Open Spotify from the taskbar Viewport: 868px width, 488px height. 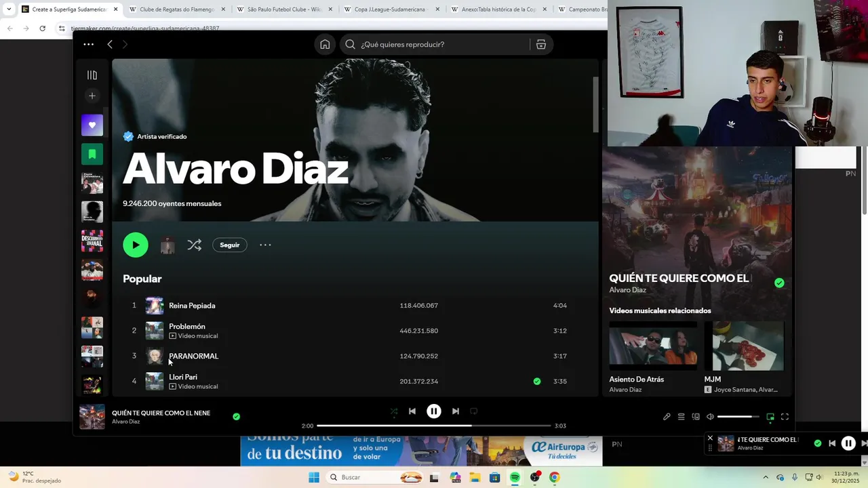click(515, 477)
